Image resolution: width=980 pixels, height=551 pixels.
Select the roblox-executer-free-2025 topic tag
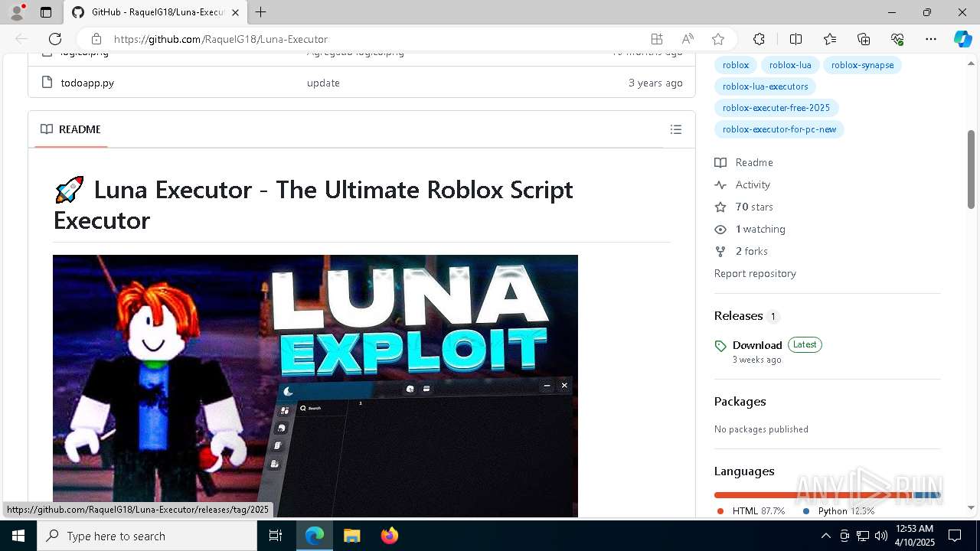[776, 108]
